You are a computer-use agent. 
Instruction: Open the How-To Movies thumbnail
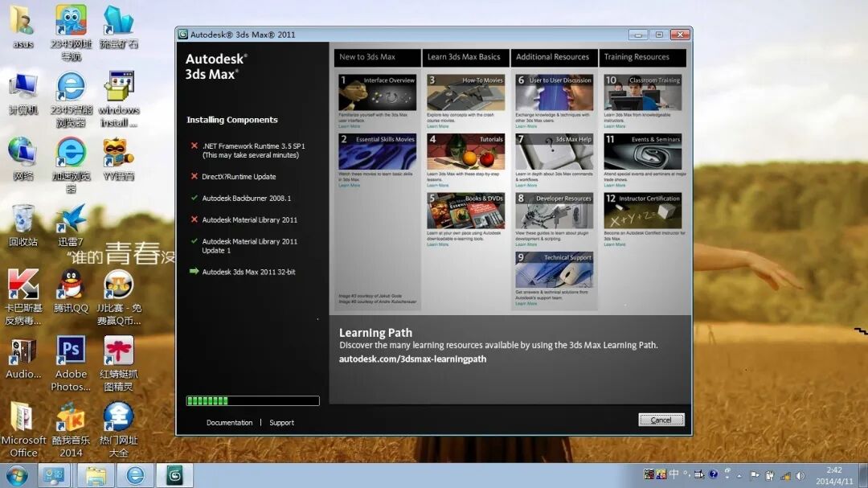point(466,92)
